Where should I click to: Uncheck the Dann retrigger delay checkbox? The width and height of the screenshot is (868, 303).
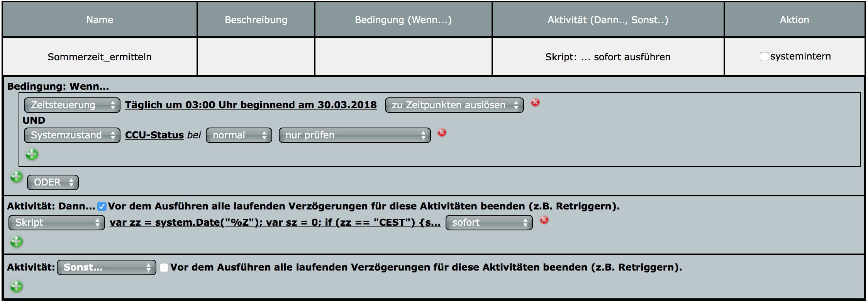pos(102,206)
